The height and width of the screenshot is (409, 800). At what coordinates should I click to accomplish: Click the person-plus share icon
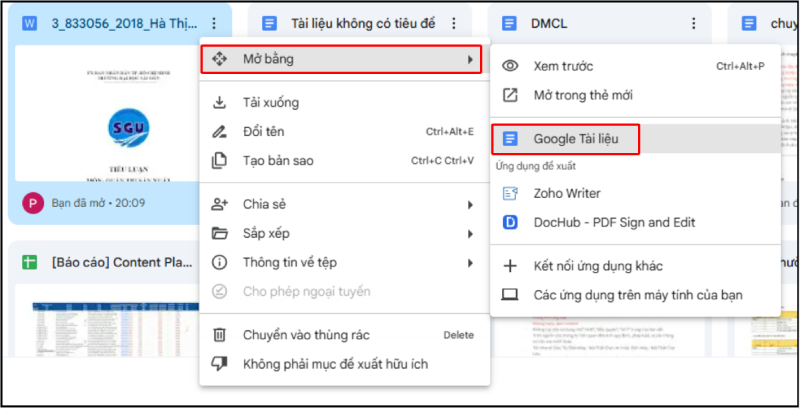coord(219,204)
